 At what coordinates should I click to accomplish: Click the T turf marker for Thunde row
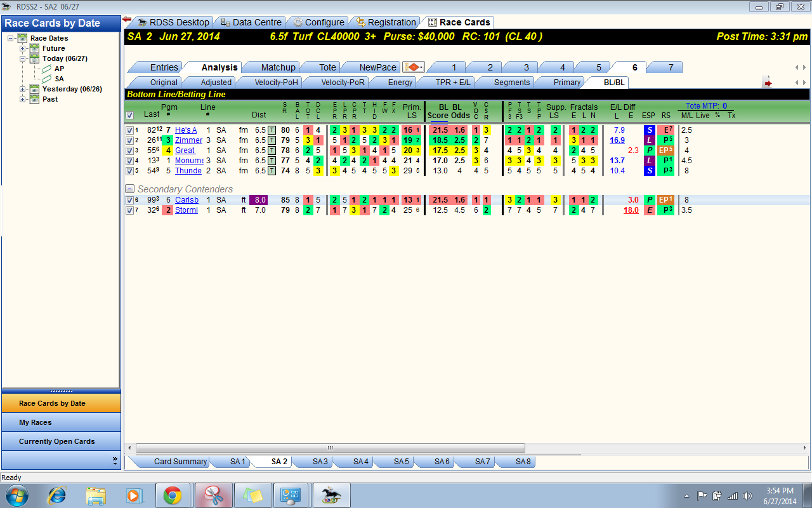272,171
